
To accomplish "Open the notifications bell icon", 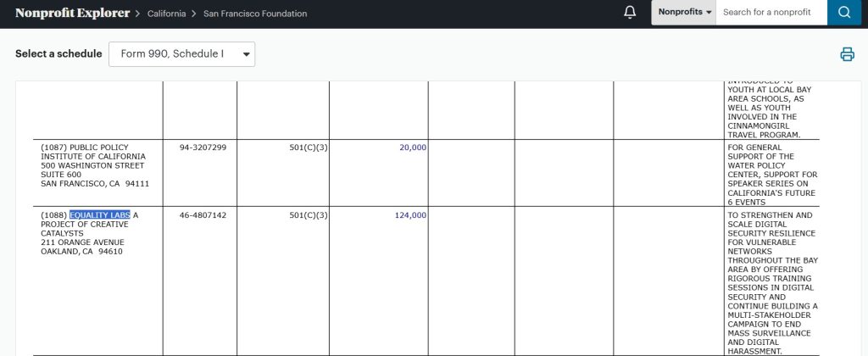I will coord(630,13).
